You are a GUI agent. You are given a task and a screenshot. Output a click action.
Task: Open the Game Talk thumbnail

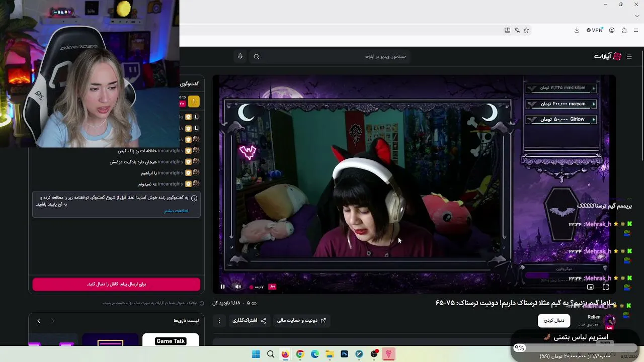coord(171,340)
